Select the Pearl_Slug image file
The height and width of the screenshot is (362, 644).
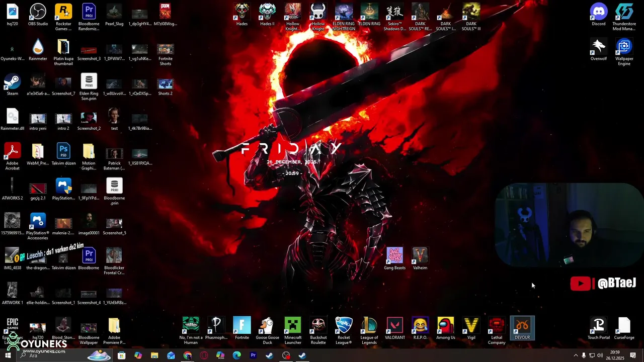click(114, 15)
